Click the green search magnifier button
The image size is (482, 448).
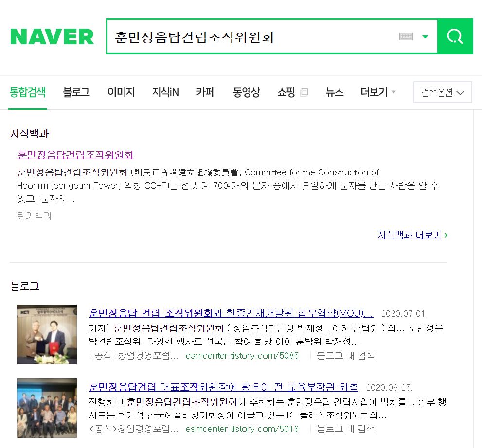coord(455,36)
